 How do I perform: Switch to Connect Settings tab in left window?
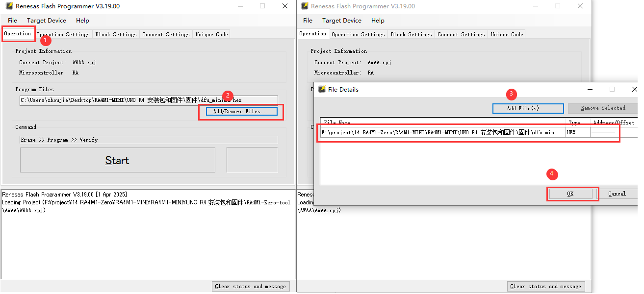click(x=166, y=34)
